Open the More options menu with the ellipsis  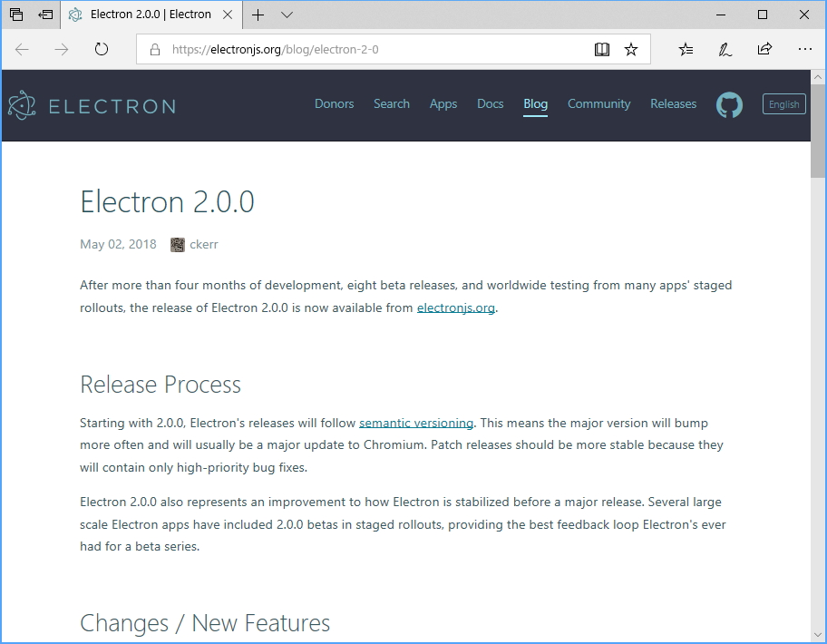[804, 49]
